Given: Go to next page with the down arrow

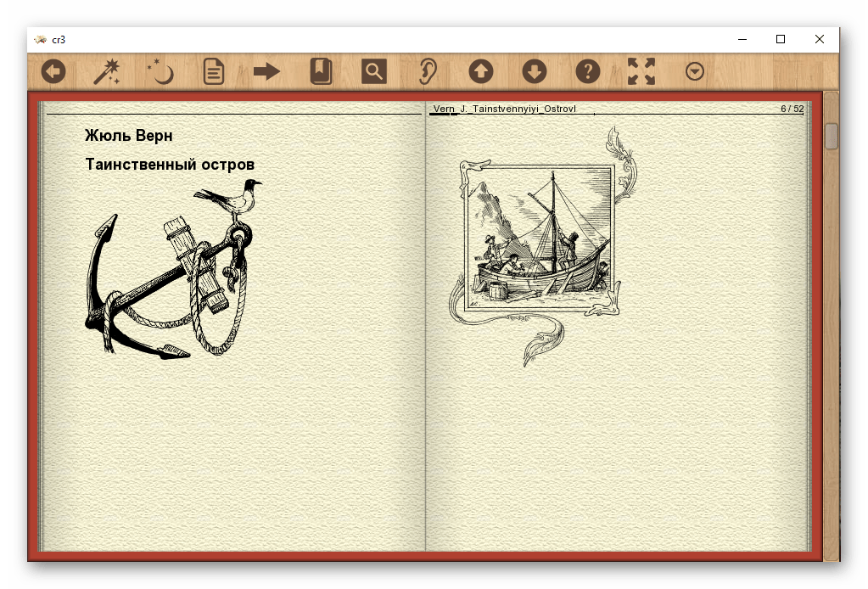Looking at the screenshot, I should (535, 71).
